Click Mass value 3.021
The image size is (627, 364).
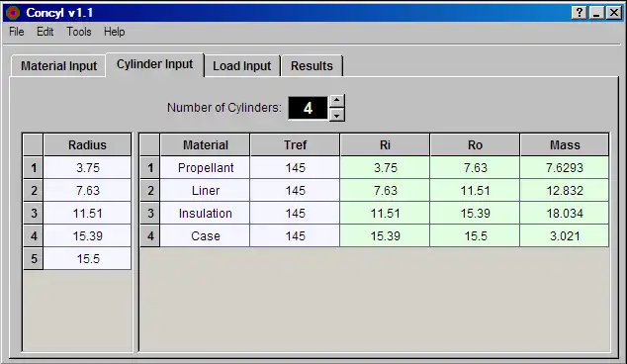pyautogui.click(x=565, y=236)
